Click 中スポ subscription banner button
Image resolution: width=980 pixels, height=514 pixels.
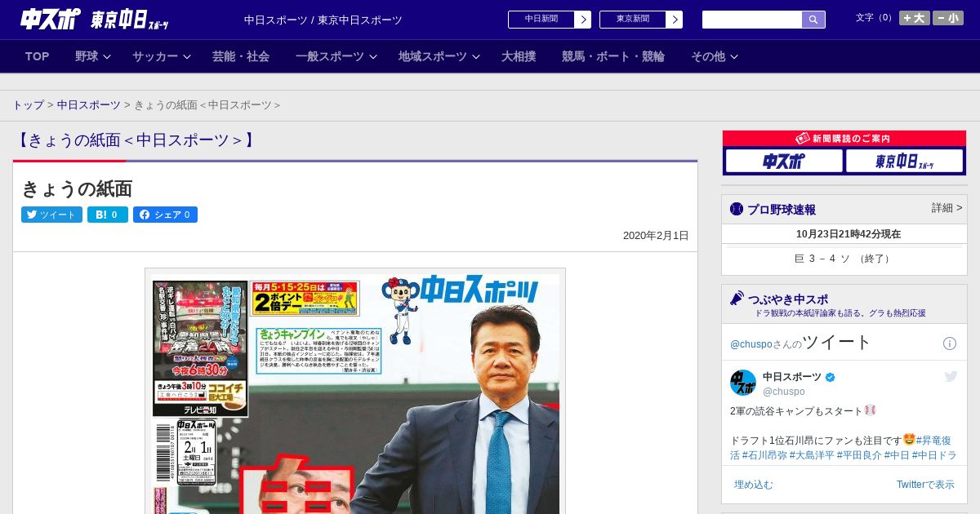(784, 161)
